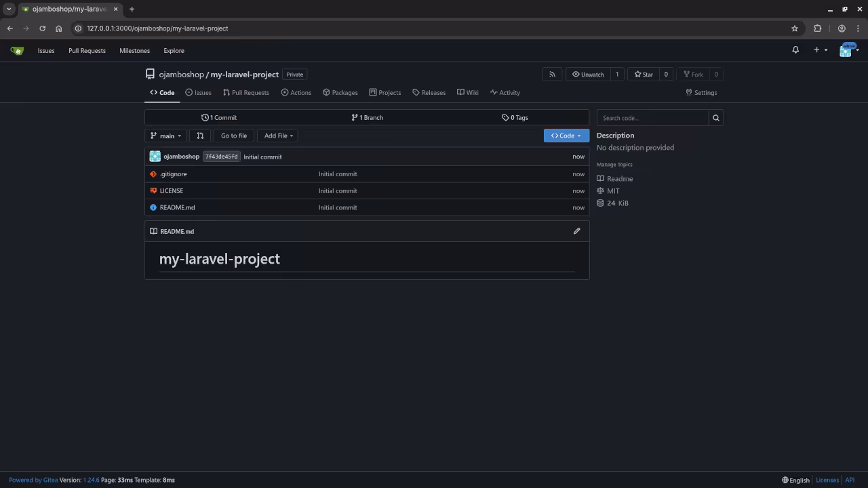Open the .gitignore file

point(173,174)
